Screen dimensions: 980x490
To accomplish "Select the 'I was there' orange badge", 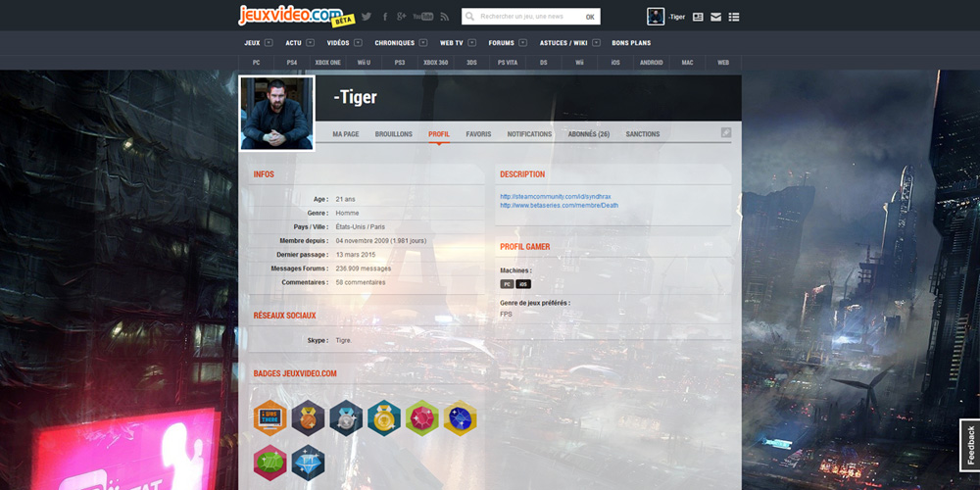I will click(x=270, y=417).
